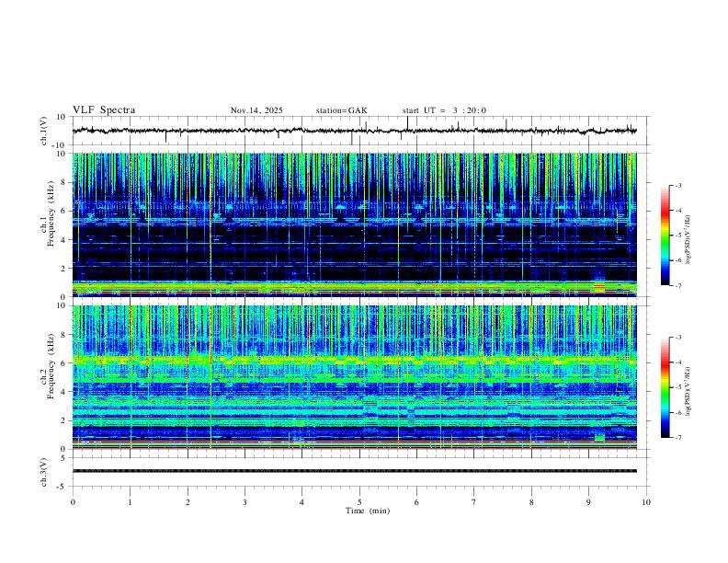This screenshot has height=563, width=728.
Task: Click the 'ch.3(V)' axis label
Action: 44,472
